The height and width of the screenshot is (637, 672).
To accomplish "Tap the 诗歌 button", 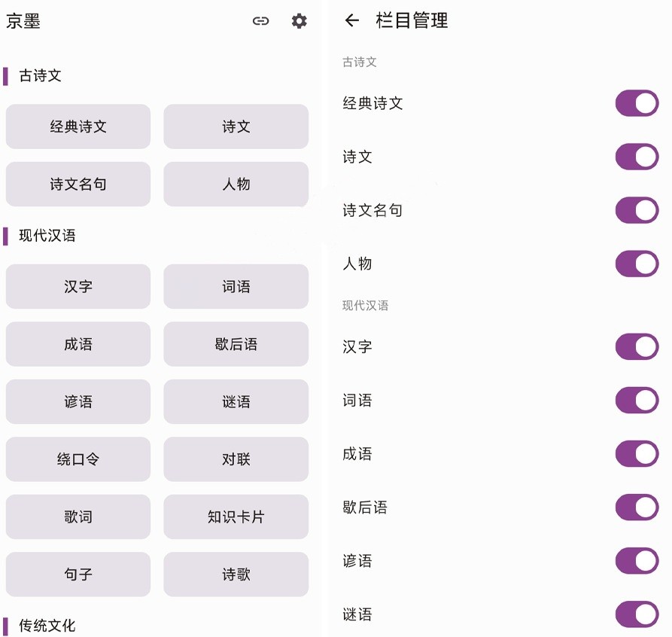I will click(236, 575).
